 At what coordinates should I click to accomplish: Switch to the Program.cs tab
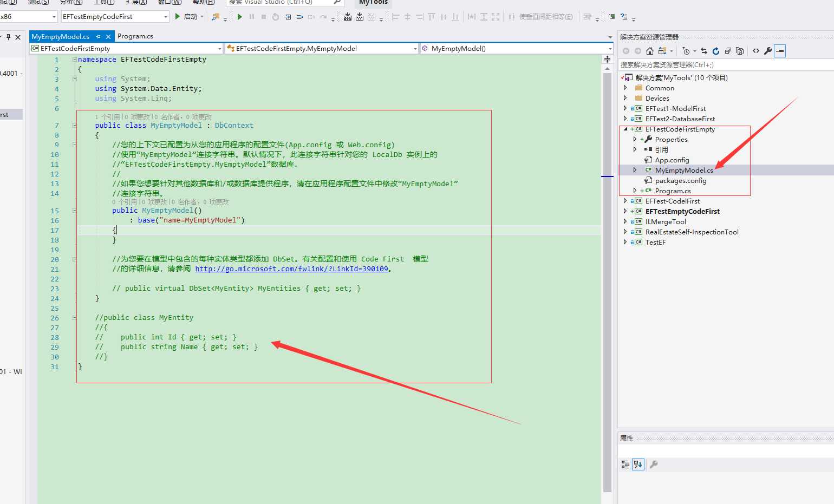[135, 36]
